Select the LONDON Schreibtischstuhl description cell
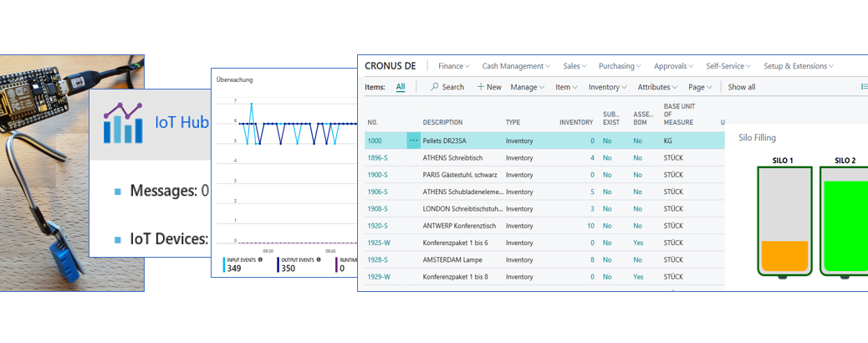Image resolution: width=868 pixels, height=343 pixels. [x=463, y=209]
